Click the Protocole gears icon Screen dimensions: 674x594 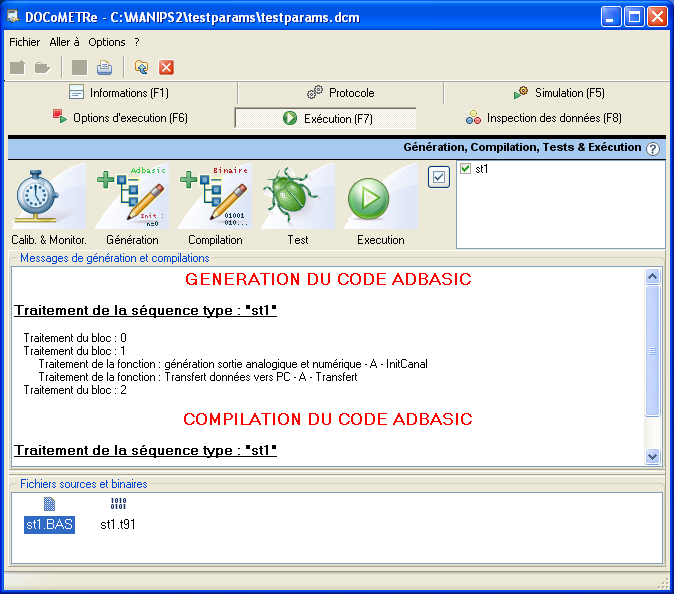[315, 92]
